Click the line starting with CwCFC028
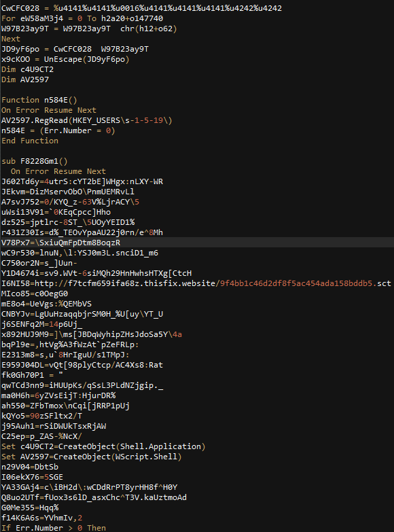This screenshot has height=532, width=394. pos(141,8)
